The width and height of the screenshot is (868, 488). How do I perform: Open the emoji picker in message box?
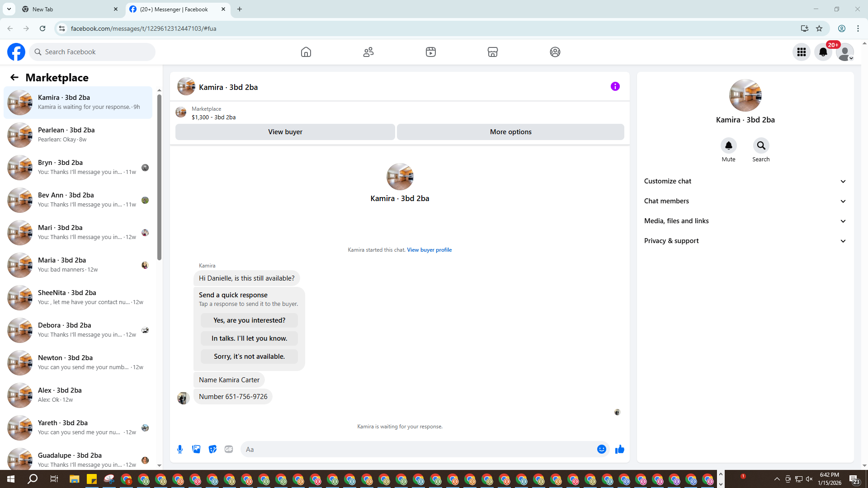(601, 449)
